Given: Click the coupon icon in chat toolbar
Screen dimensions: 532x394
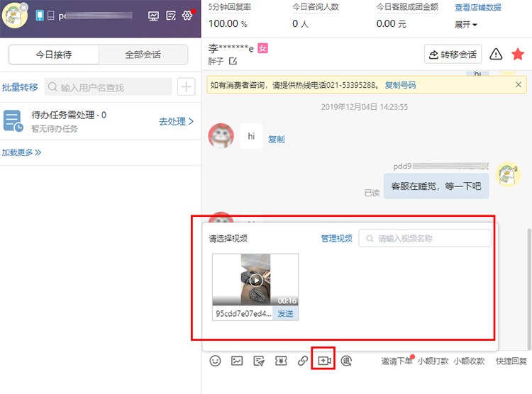Looking at the screenshot, I should (281, 361).
